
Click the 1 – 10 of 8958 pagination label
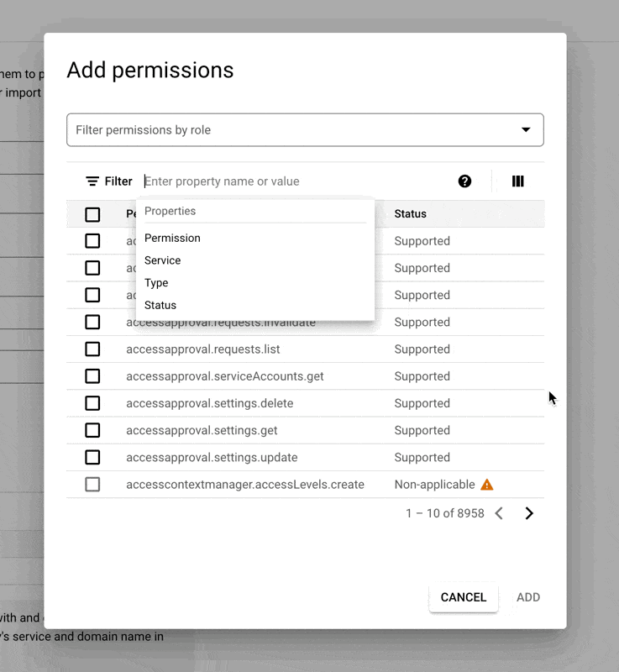(445, 513)
